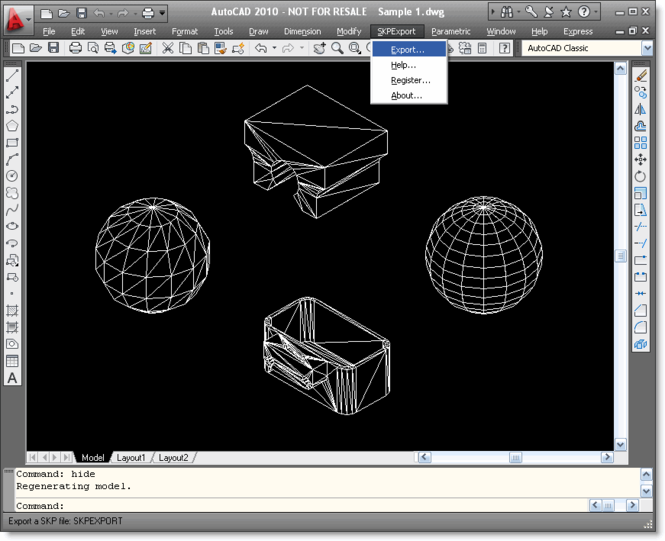The image size is (665, 541).
Task: Open the Dimension menu
Action: [x=302, y=31]
